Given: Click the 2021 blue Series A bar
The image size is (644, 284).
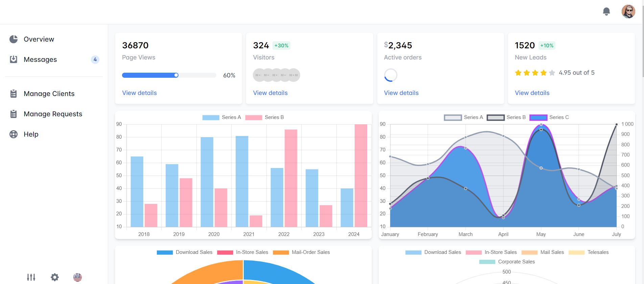Looking at the screenshot, I should pos(242,181).
